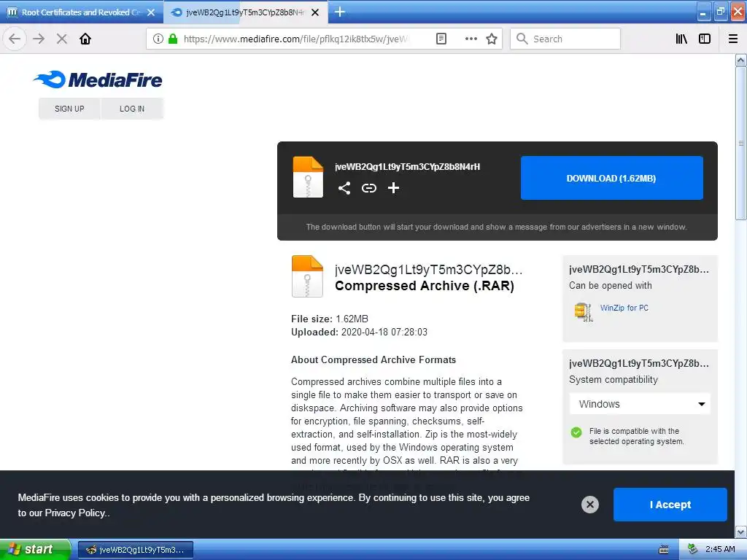
Task: Click file name jveWB2Qg1Lt9yT5m3CYpZ8b8N4rH in dark panel
Action: click(x=407, y=167)
